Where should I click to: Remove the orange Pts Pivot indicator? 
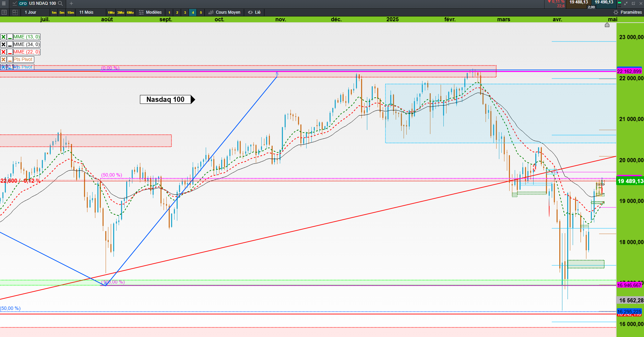click(3, 60)
